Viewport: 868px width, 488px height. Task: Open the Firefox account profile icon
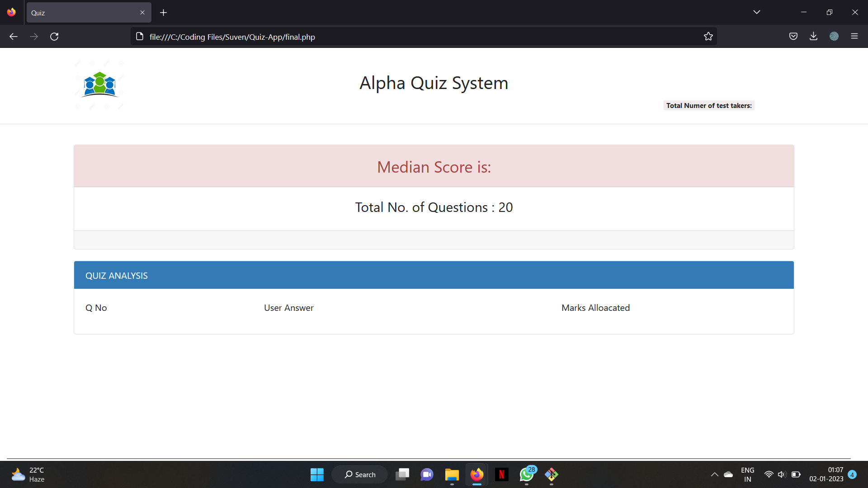(x=834, y=36)
